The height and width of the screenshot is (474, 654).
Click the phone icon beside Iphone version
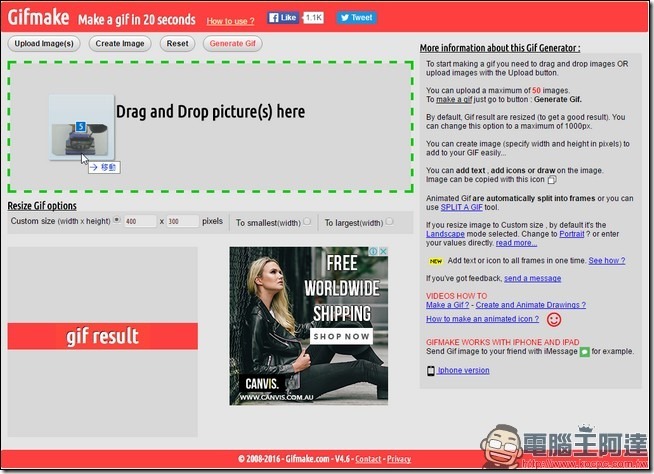point(431,371)
